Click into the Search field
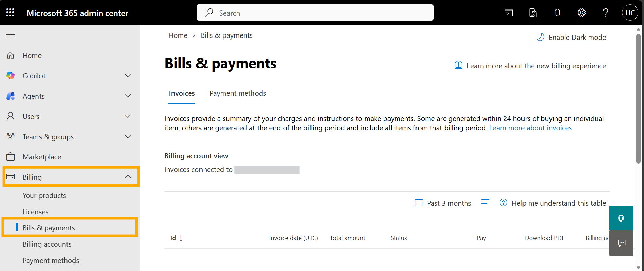This screenshot has width=644, height=271. point(315,13)
